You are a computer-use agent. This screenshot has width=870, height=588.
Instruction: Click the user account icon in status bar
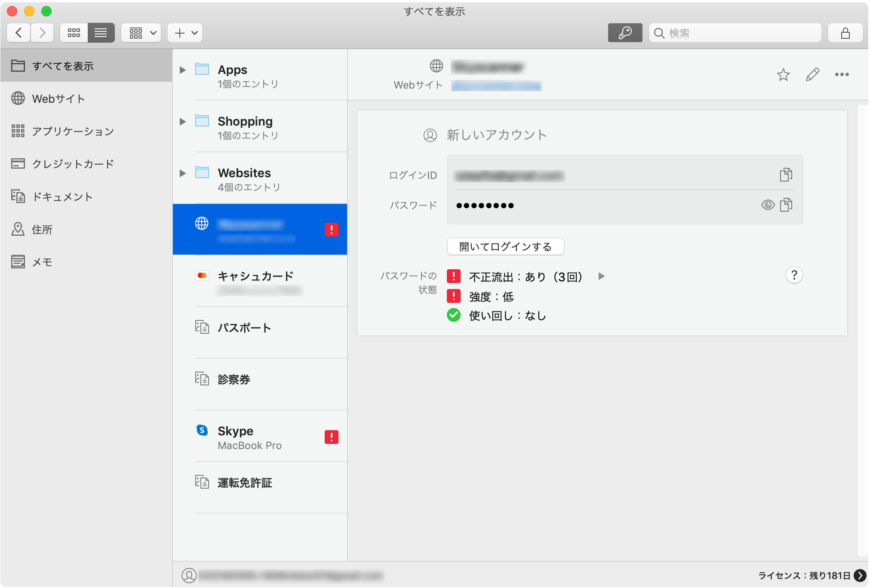point(189,576)
